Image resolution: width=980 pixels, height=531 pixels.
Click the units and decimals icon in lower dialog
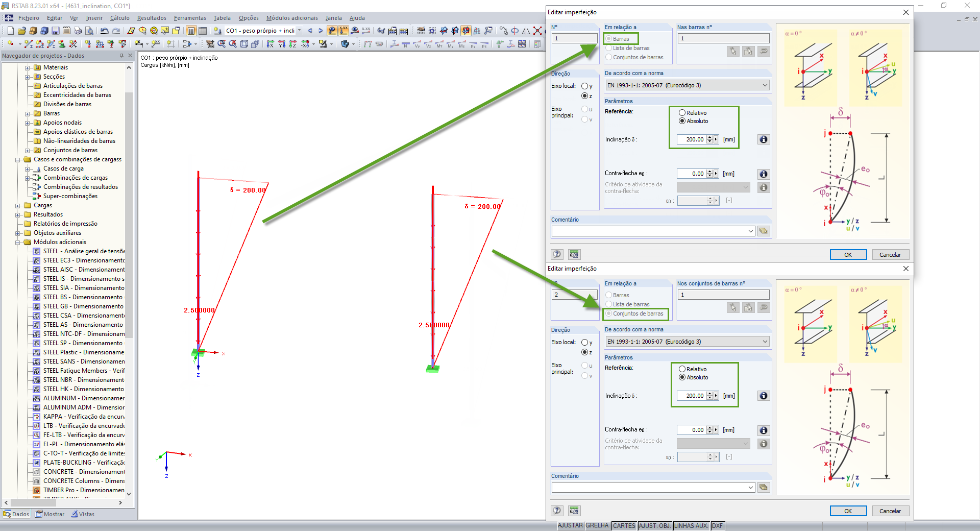coord(574,511)
